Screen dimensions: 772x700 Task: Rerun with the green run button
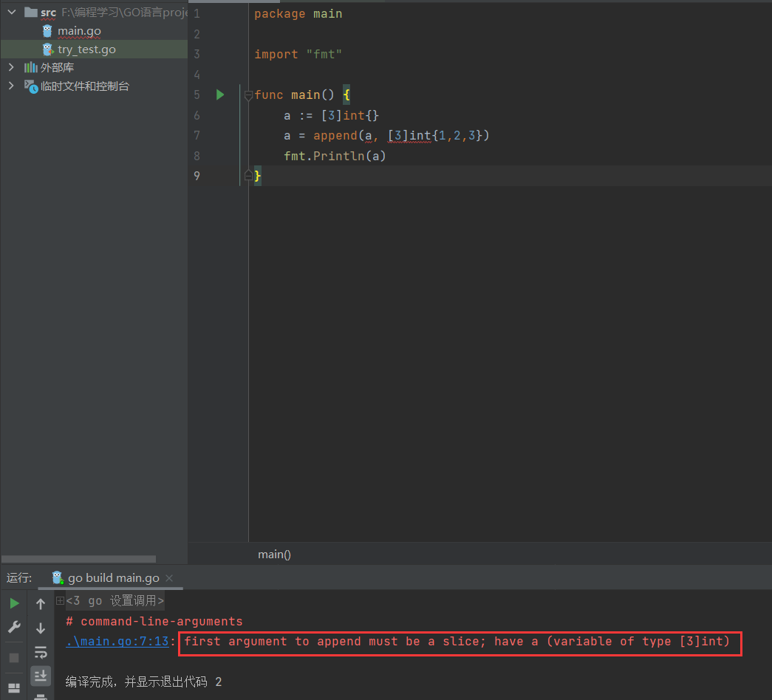14,603
